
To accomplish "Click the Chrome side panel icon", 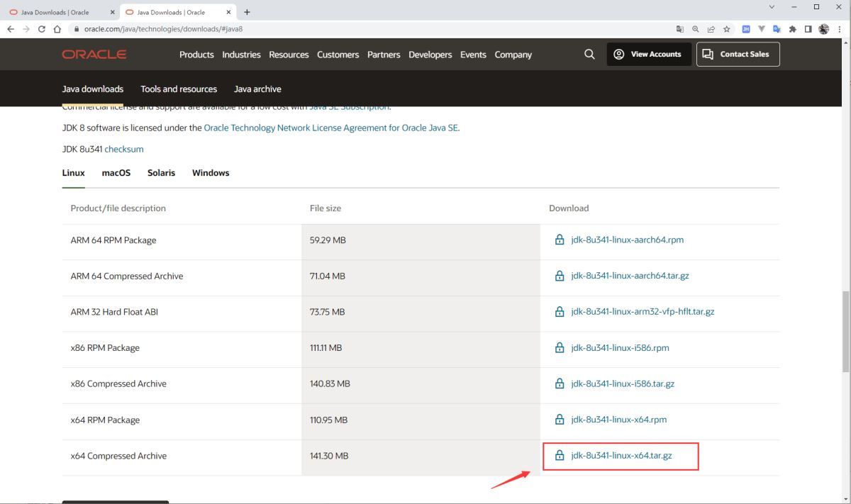I will click(808, 29).
